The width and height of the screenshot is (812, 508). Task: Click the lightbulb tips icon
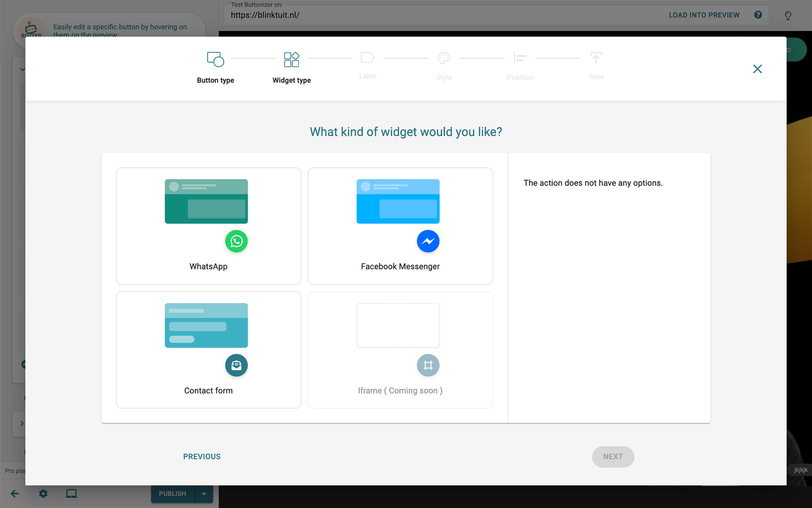788,16
